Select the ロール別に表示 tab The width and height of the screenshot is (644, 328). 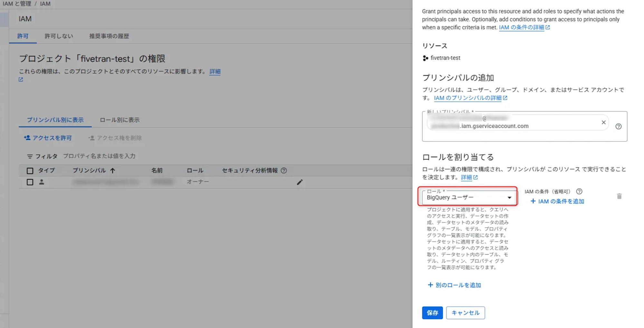119,120
